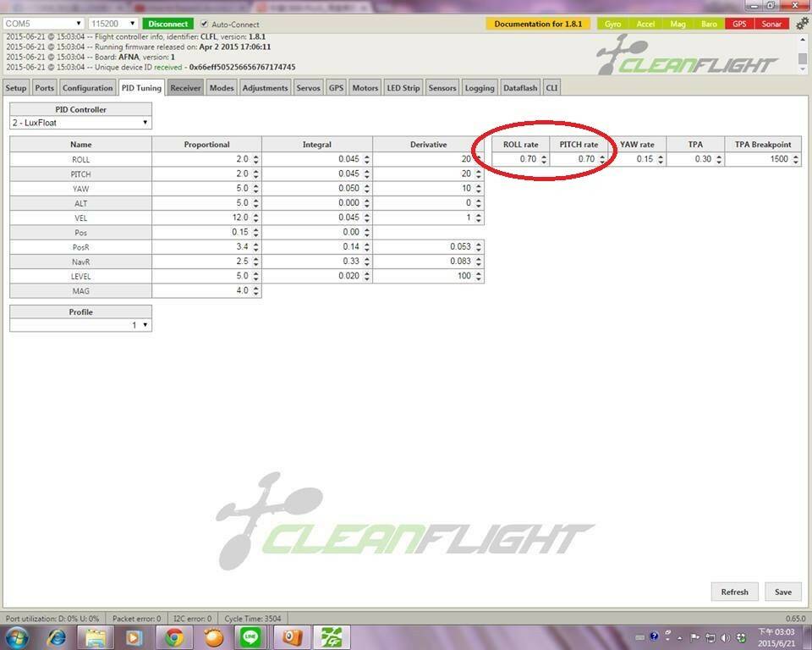Screen dimensions: 812x650
Task: Open Documentation for 1.8.1
Action: (538, 24)
